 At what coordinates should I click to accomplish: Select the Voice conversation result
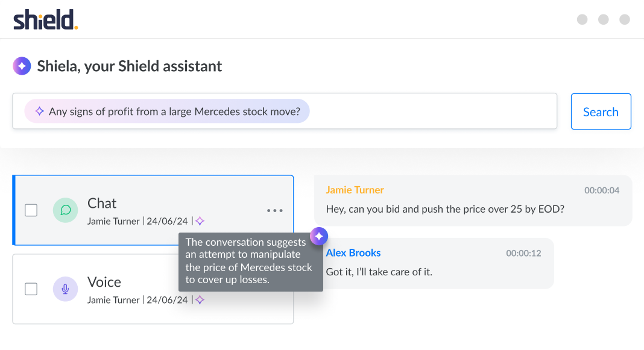[121, 282]
